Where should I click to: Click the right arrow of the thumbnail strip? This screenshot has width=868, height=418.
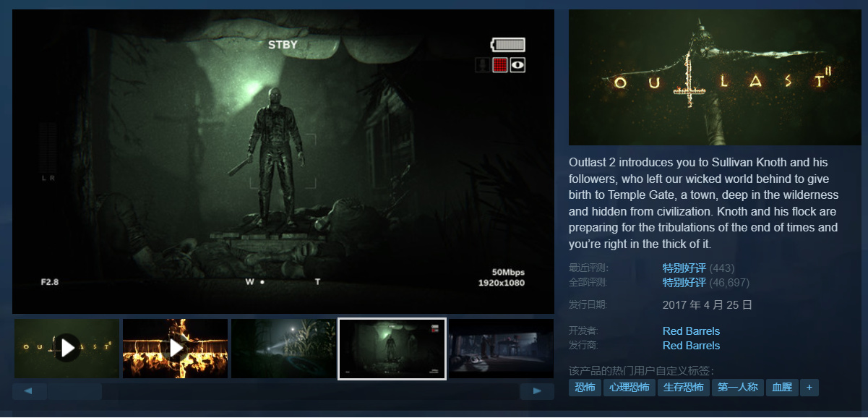(x=537, y=391)
